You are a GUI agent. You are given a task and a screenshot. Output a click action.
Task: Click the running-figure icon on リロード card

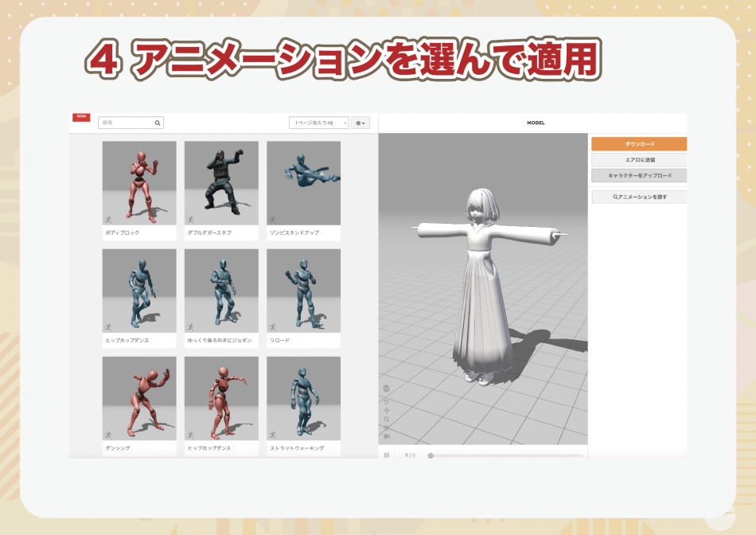point(272,327)
